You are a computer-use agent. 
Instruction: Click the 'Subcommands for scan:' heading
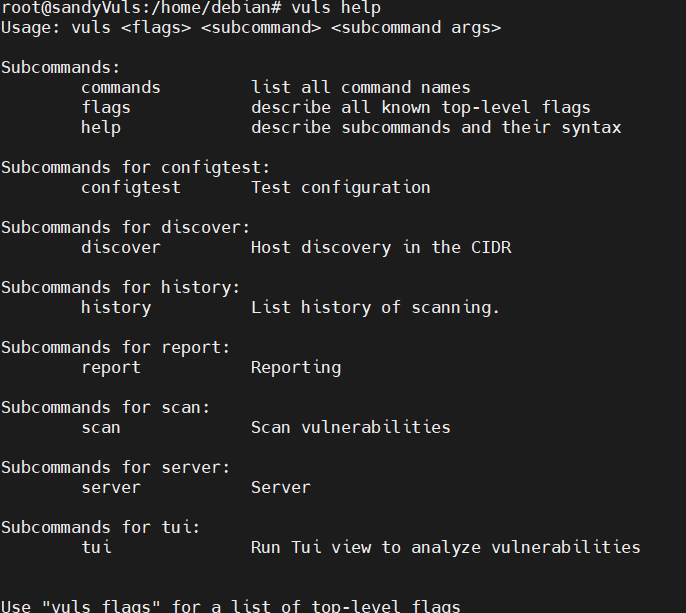click(x=105, y=407)
